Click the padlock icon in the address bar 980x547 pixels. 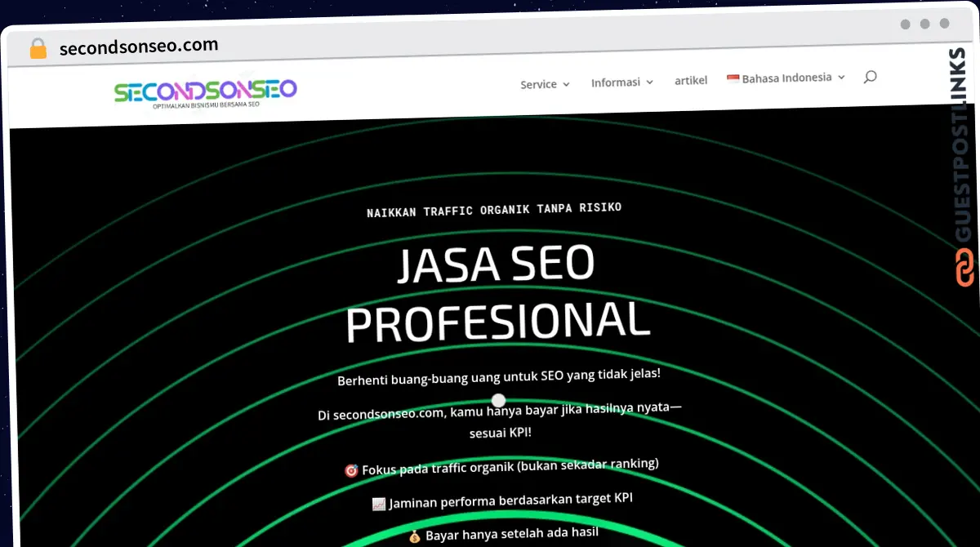tap(38, 47)
